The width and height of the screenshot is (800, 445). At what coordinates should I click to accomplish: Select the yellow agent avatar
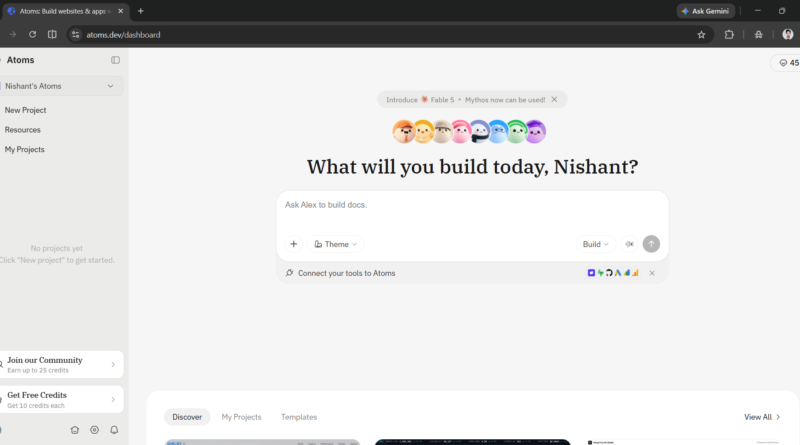coord(423,132)
